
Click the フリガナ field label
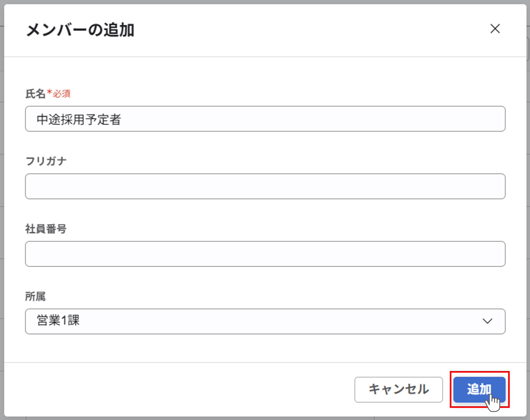46,161
